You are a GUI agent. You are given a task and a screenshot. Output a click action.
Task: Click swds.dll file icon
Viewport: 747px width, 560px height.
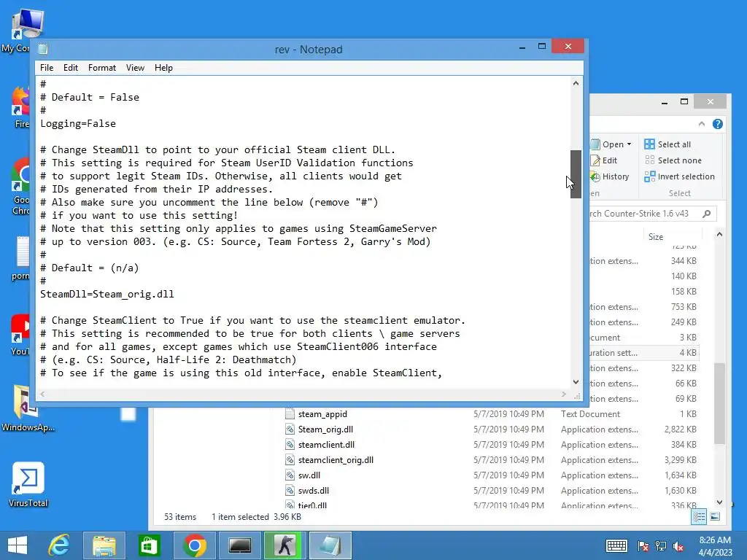pos(290,491)
